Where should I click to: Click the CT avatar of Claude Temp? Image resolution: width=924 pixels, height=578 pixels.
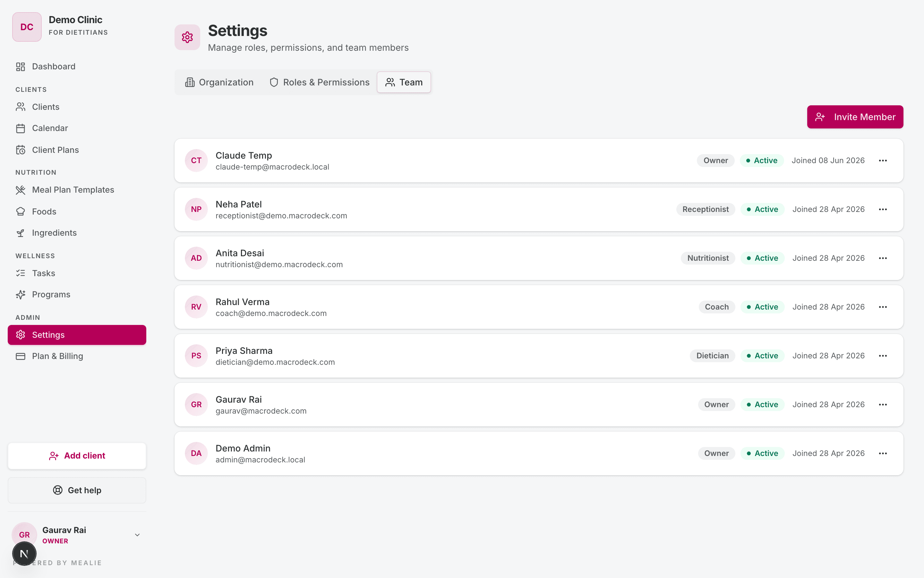[x=196, y=161]
